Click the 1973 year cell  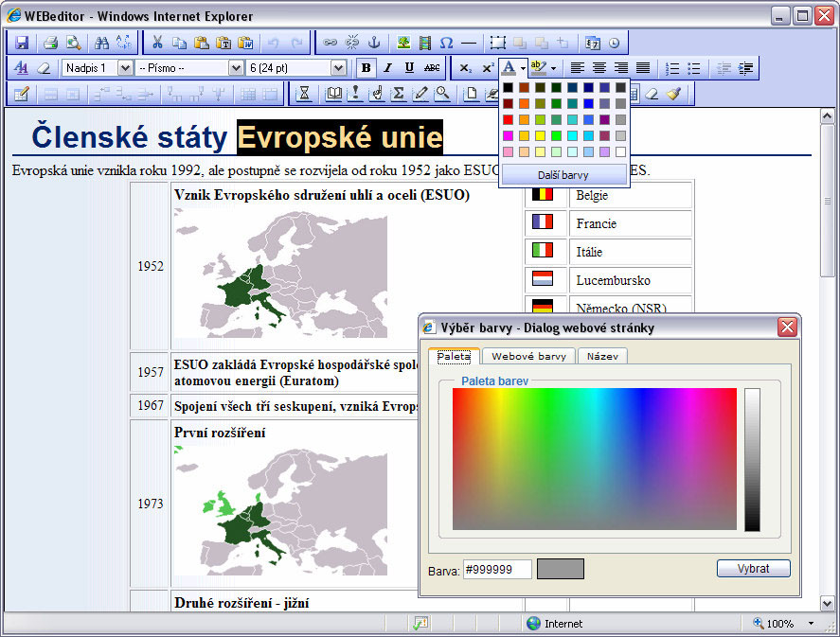(x=150, y=504)
